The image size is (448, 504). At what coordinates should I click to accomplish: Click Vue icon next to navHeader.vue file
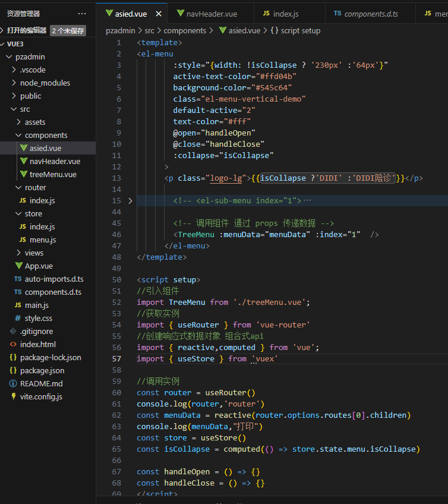click(23, 161)
